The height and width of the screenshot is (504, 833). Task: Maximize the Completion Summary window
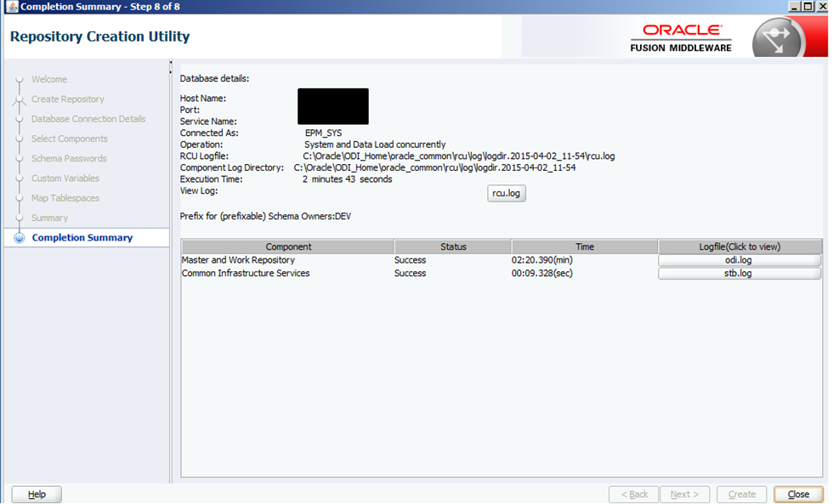807,7
